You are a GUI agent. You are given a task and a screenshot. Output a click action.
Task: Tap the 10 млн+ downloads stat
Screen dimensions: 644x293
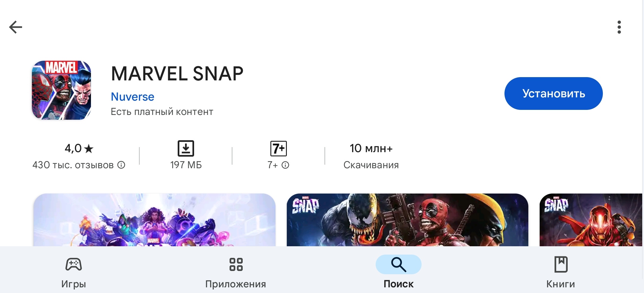click(371, 156)
